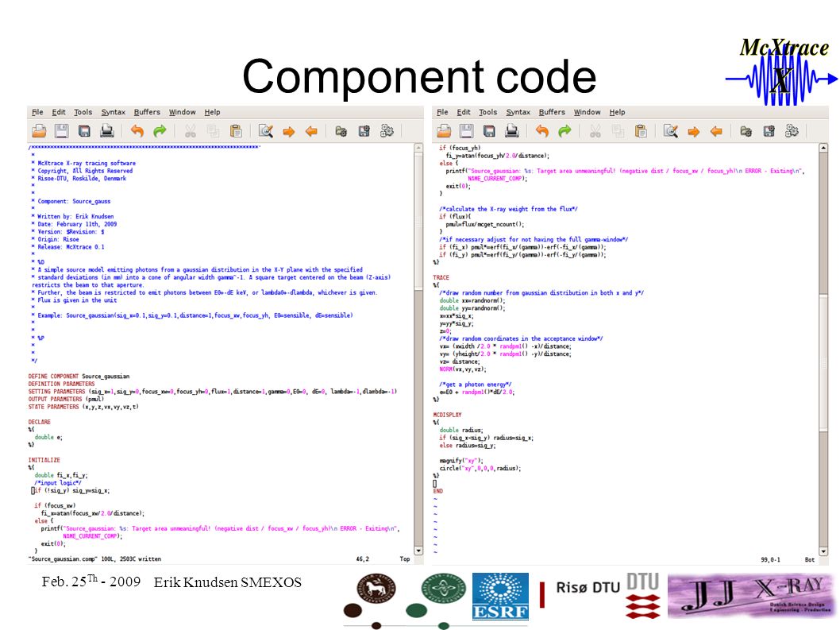Screen dimensions: 840x630
Task: Click Load Session icon in right editor toolbar
Action: pos(746,131)
